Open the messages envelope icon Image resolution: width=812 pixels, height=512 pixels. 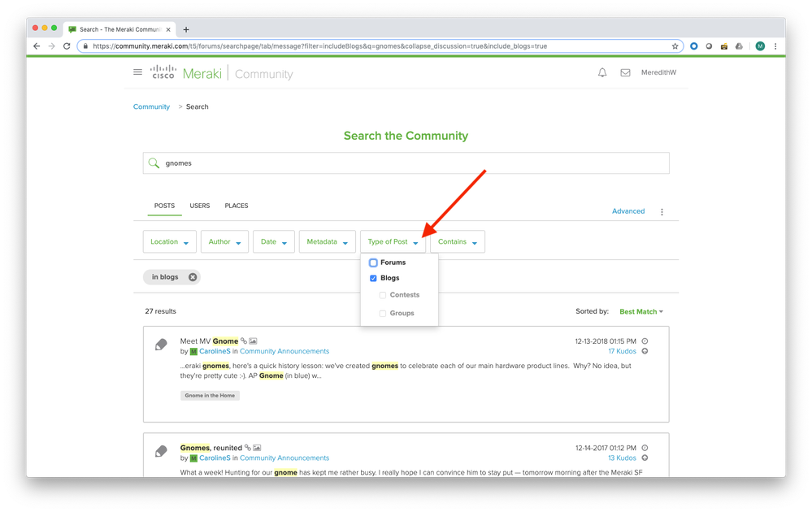[625, 73]
